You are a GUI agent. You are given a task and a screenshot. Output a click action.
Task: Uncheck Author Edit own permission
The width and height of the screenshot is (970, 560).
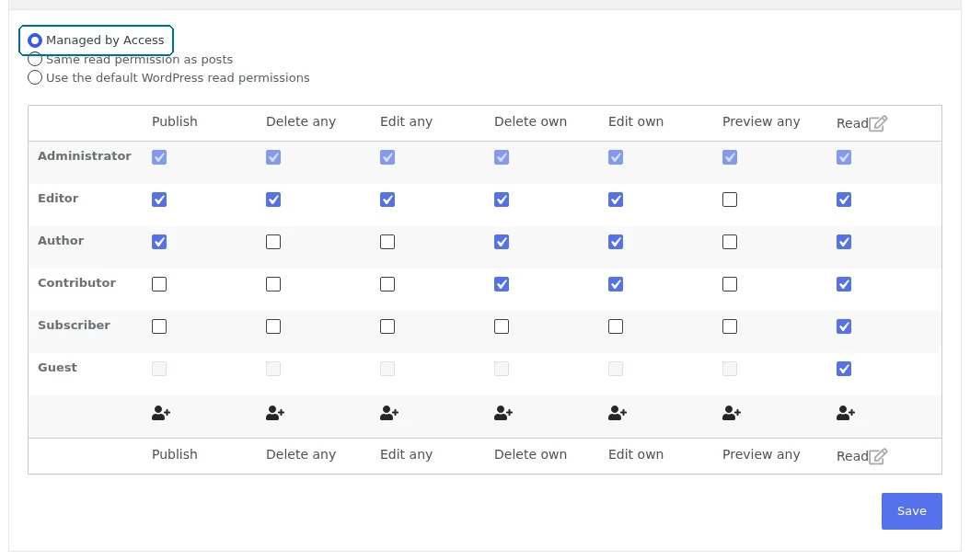(x=616, y=242)
